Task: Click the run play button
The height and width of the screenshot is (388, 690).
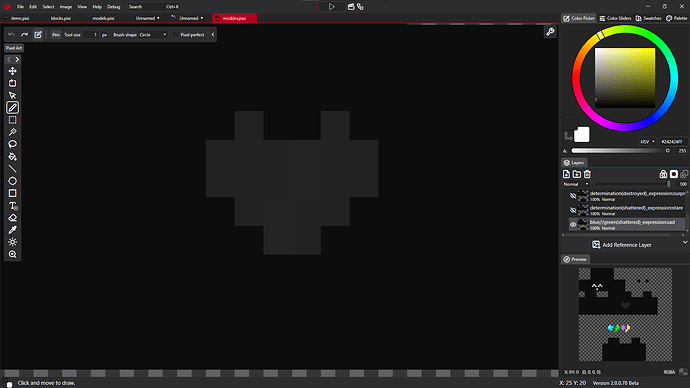Action: [x=331, y=7]
